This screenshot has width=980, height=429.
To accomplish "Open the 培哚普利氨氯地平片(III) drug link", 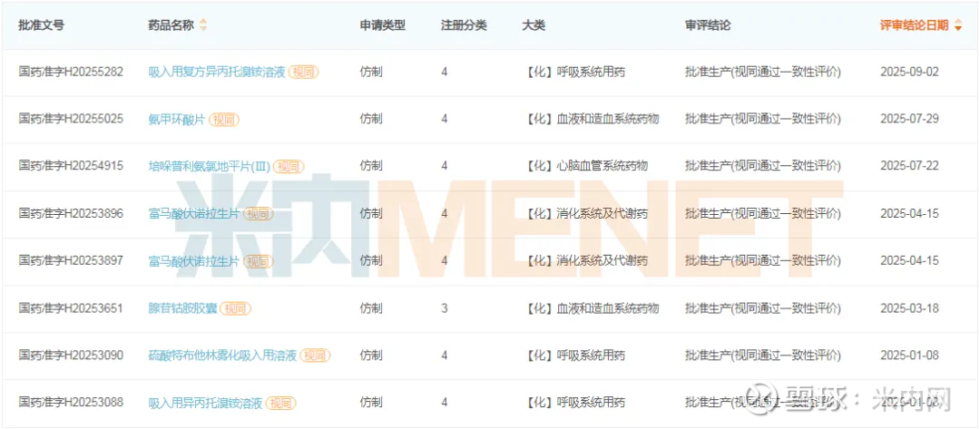I will [x=210, y=167].
